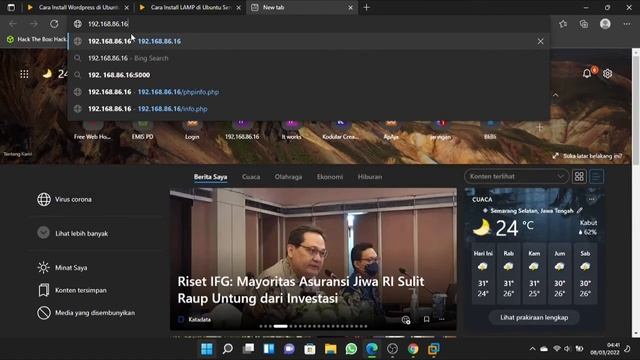Edit Semarang Selatan weather location
This screenshot has width=640, height=360.
point(580,211)
